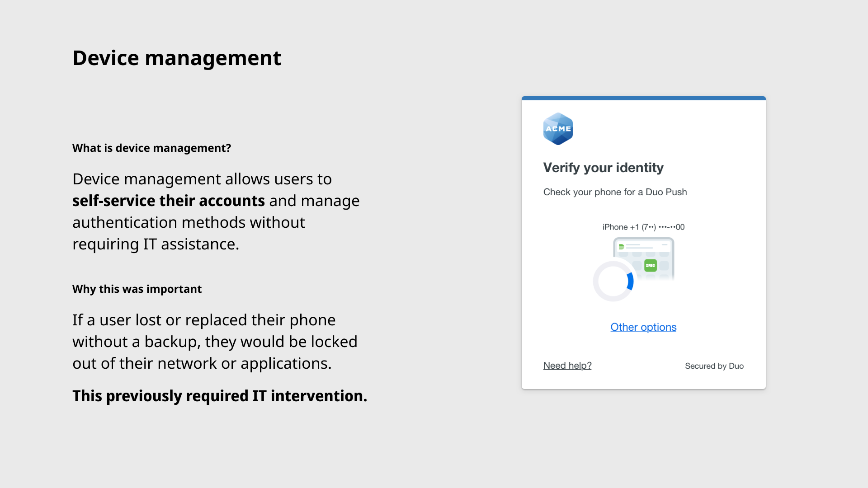The height and width of the screenshot is (488, 868).
Task: Open the Other options link
Action: click(643, 327)
